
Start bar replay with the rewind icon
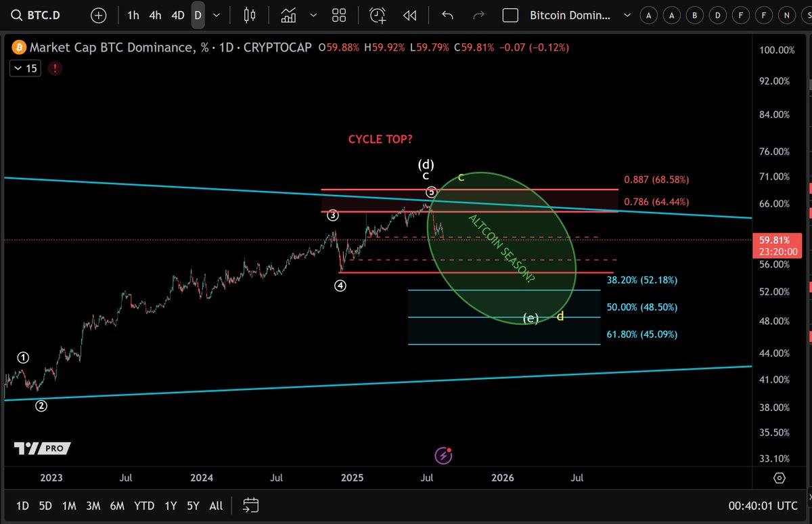point(409,15)
